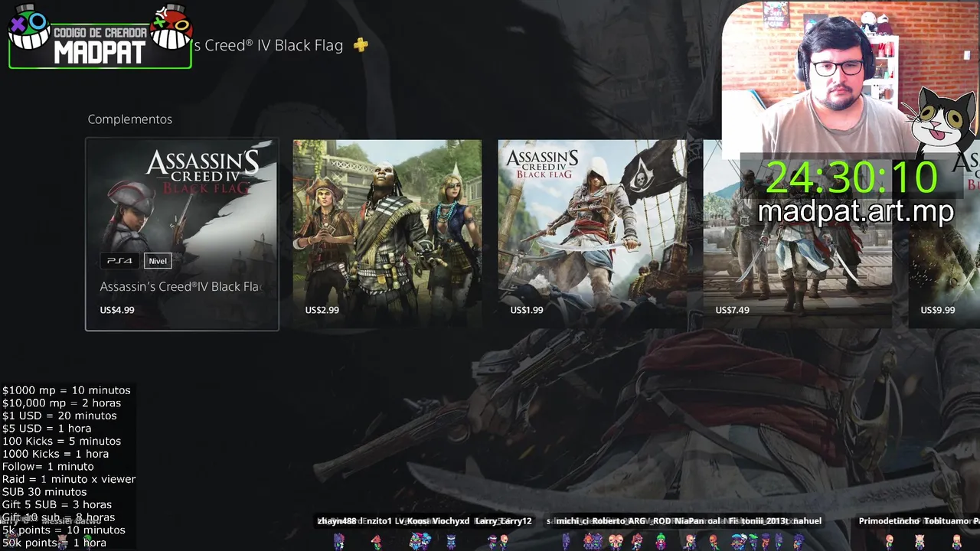Click the madpat.art.mp link text
This screenshot has height=551, width=980.
pos(856,212)
